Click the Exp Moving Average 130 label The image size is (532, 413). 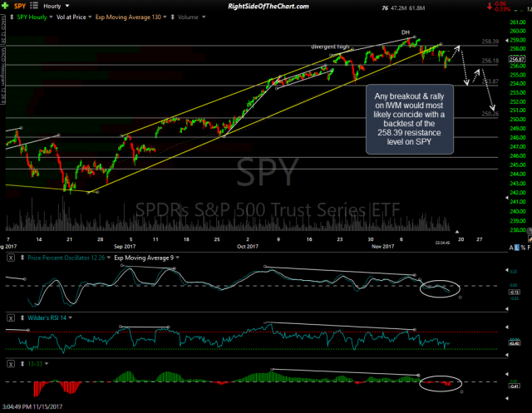(x=128, y=17)
